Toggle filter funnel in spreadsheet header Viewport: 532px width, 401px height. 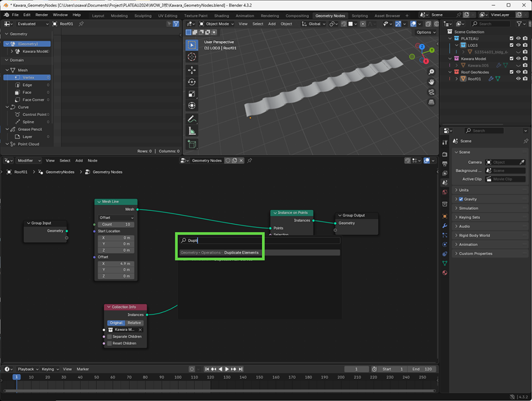[176, 24]
